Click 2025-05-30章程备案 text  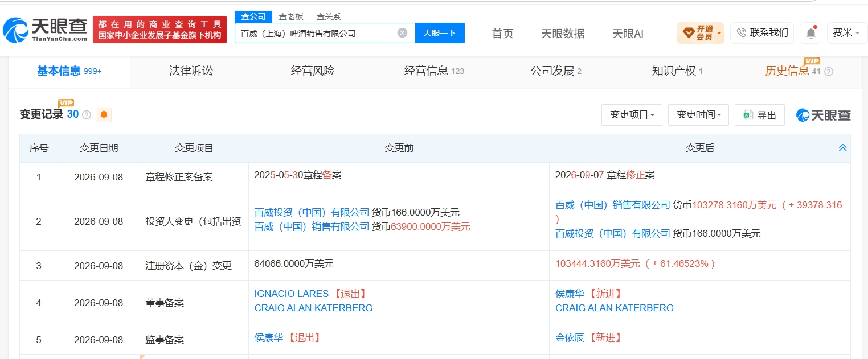tap(298, 175)
